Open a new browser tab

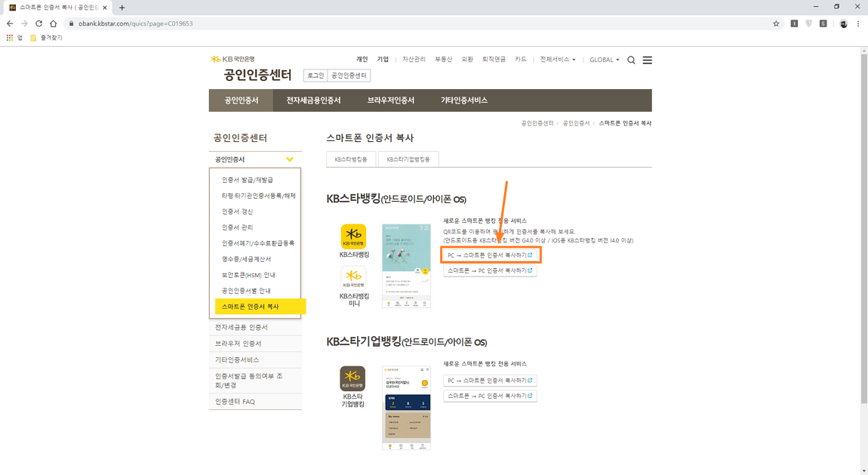122,8
